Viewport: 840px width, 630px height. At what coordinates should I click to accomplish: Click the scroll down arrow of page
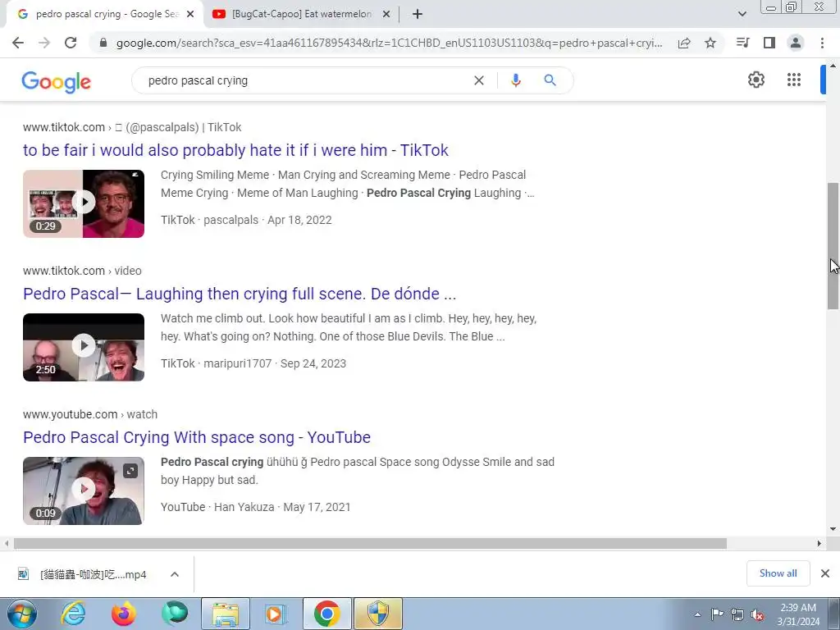tap(833, 529)
